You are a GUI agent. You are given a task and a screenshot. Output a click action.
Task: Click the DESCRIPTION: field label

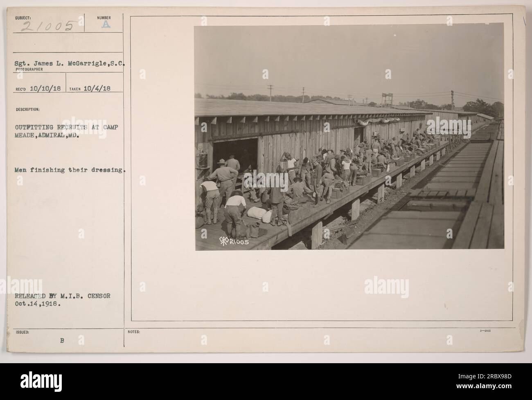(x=28, y=110)
